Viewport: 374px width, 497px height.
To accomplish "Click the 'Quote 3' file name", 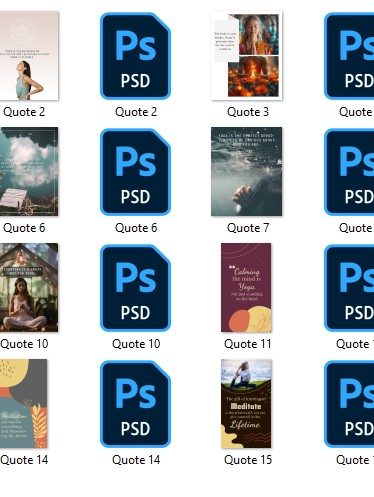I will pos(248,112).
